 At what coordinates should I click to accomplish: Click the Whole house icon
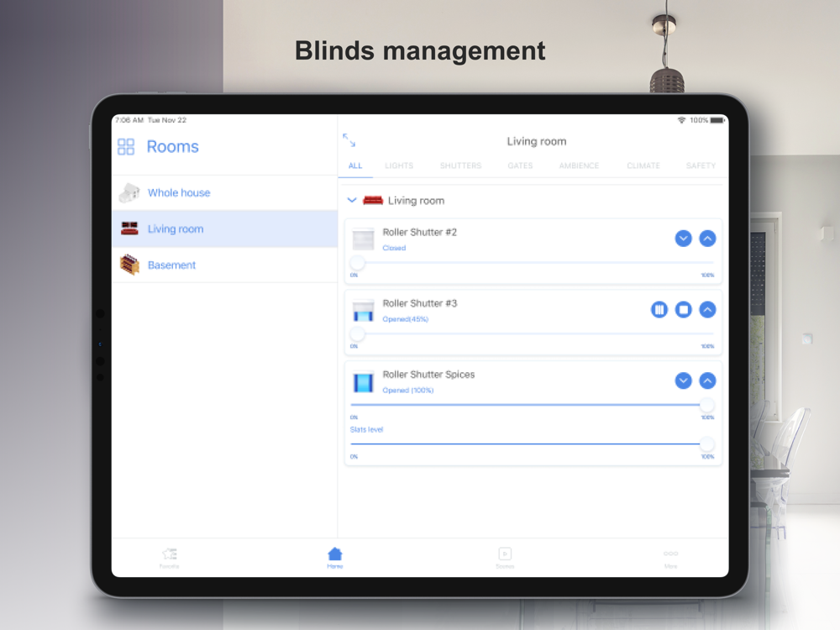[x=129, y=193]
